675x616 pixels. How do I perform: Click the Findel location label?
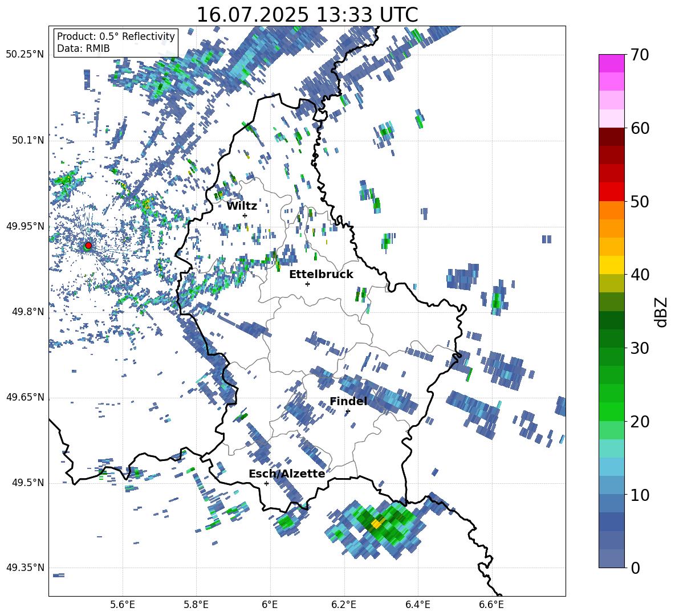click(348, 401)
